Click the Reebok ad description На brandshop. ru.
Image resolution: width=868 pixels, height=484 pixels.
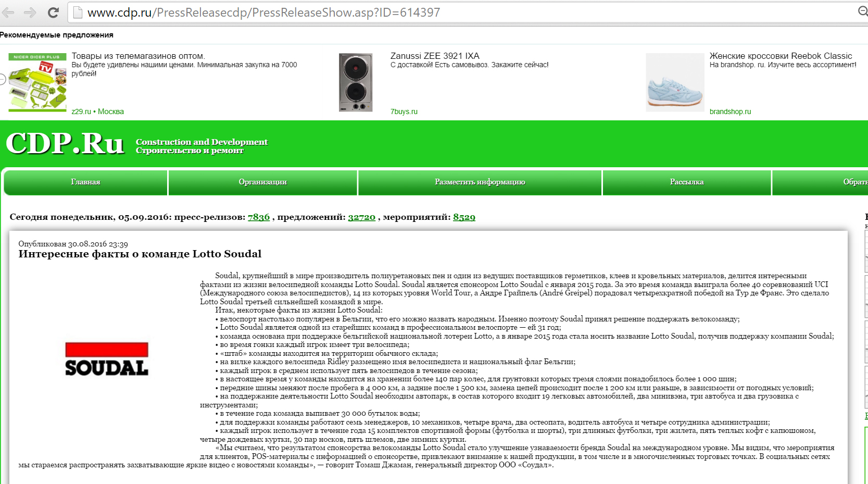point(783,65)
